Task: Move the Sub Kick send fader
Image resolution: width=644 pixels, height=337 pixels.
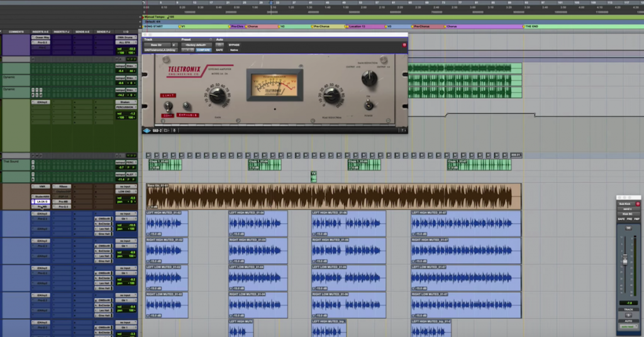Action: pos(625,260)
